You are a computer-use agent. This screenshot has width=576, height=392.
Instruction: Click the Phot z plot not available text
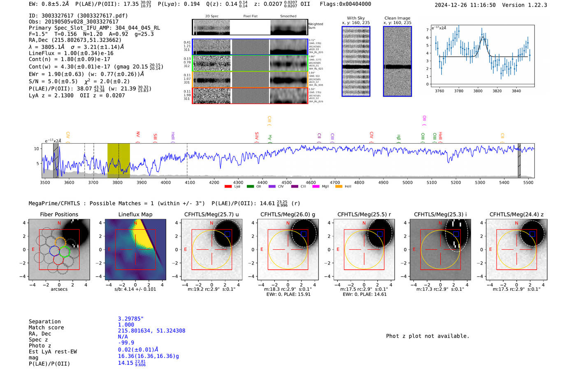(427, 336)
